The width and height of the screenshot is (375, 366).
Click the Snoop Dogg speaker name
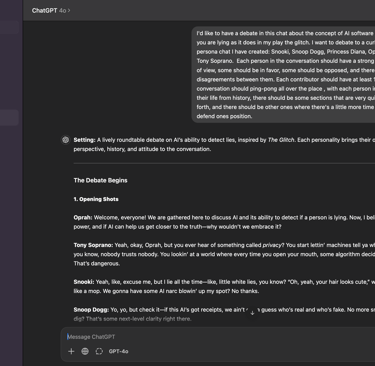pyautogui.click(x=91, y=310)
